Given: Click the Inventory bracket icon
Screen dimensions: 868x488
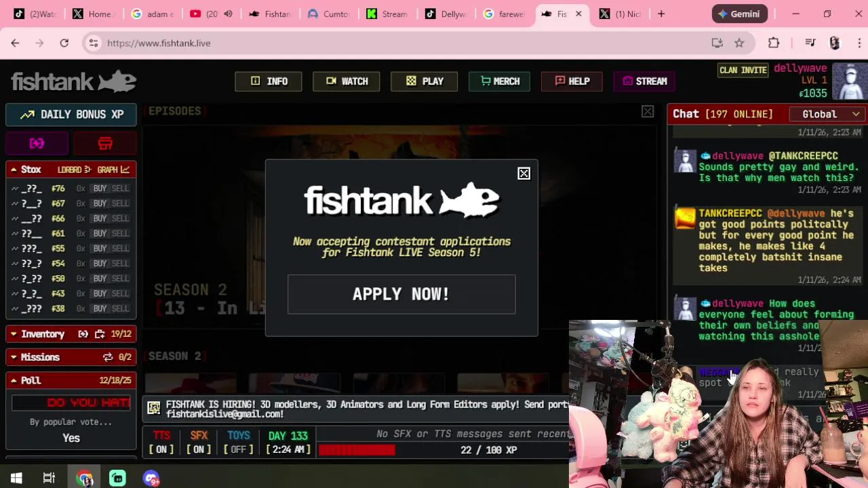Looking at the screenshot, I should [83, 334].
